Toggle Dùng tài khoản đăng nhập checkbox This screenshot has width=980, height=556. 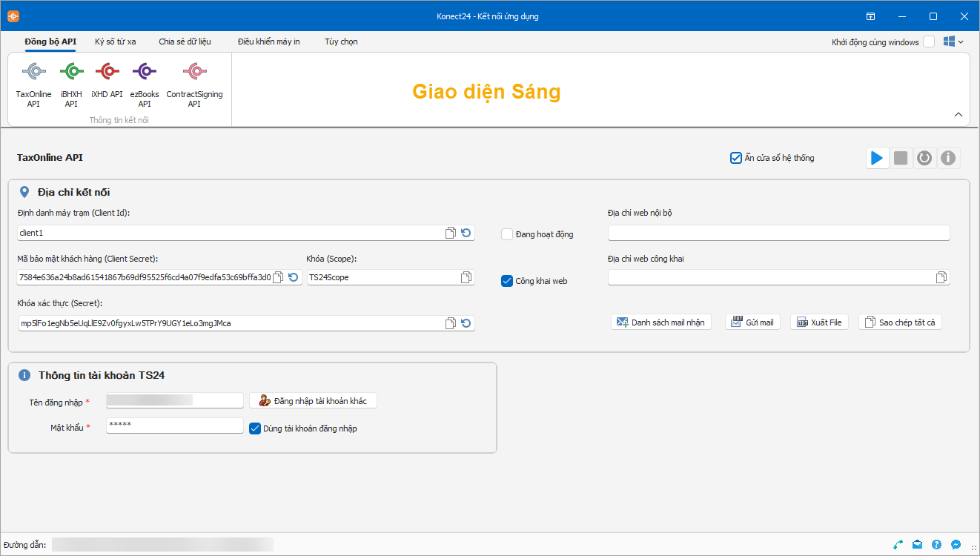pos(255,428)
